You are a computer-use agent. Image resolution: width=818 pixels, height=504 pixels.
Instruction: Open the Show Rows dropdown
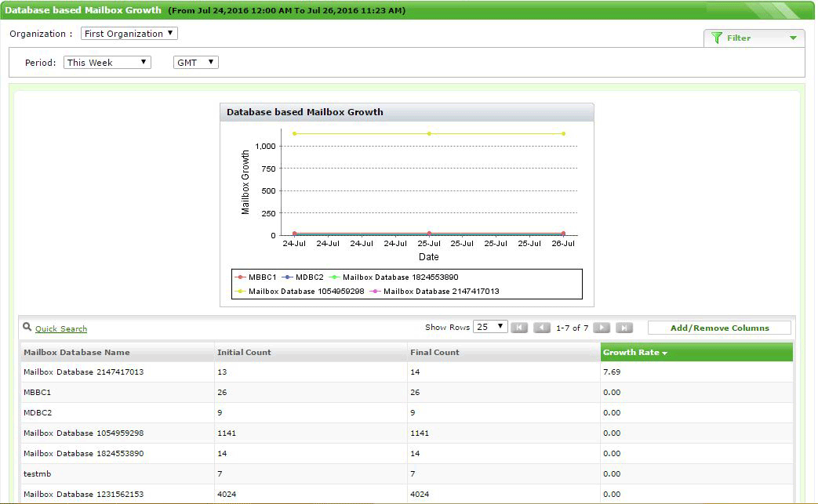tap(490, 327)
